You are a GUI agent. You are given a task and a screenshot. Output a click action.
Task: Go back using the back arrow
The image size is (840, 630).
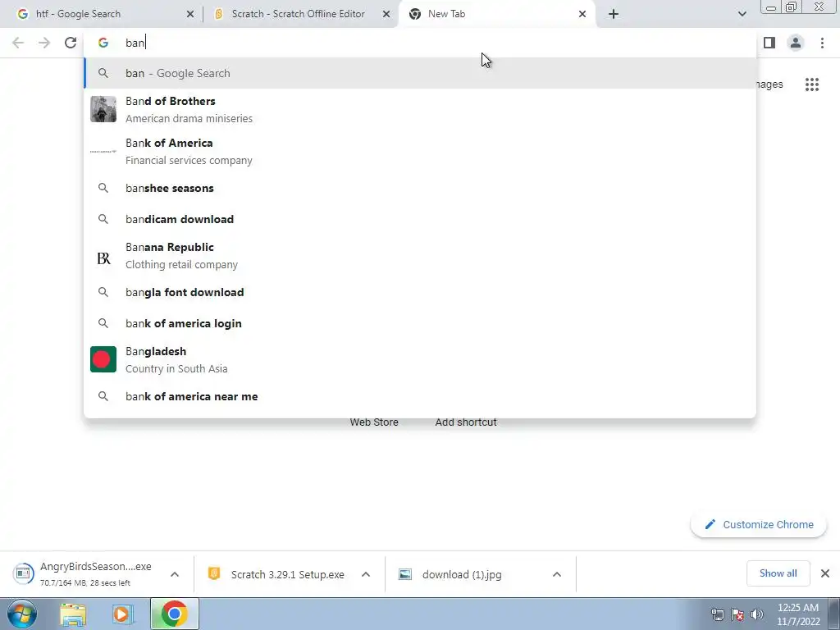pyautogui.click(x=18, y=43)
